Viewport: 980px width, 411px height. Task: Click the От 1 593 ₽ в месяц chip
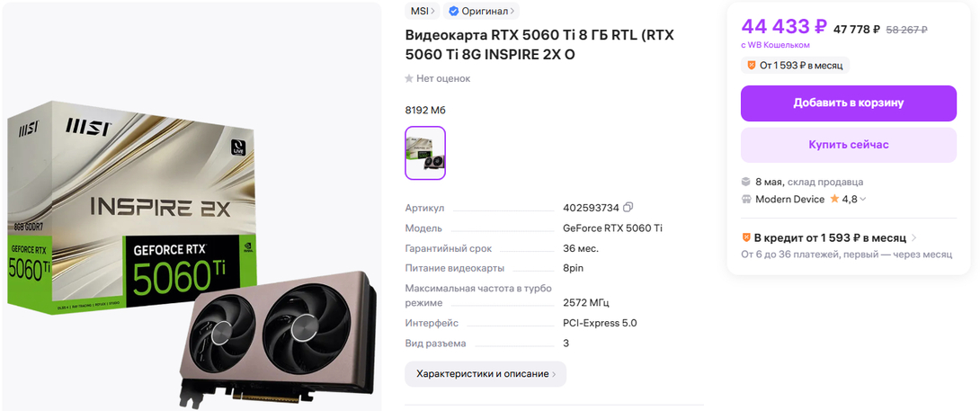point(795,65)
